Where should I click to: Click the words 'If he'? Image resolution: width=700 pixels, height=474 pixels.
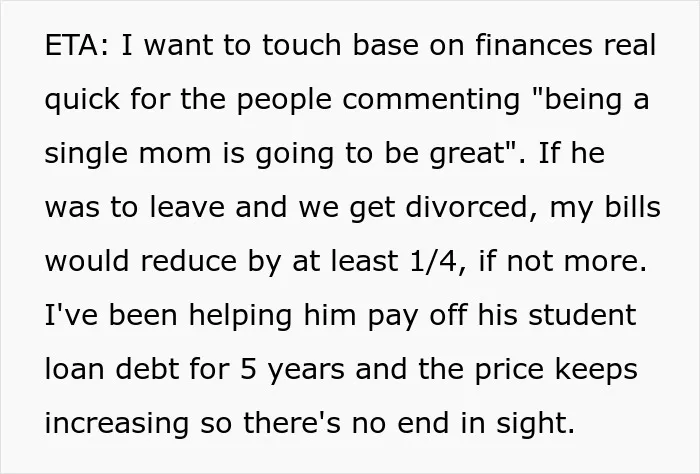(572, 153)
